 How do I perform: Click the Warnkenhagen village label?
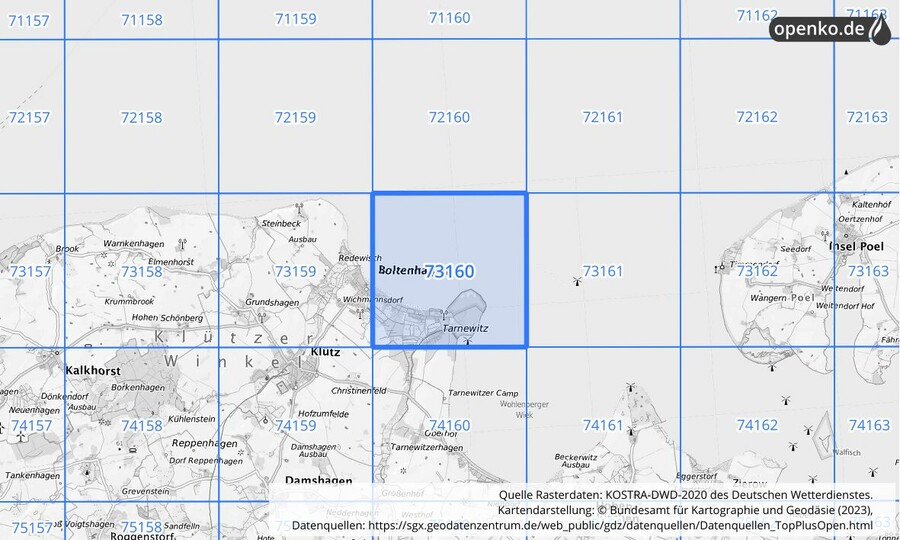tap(134, 243)
